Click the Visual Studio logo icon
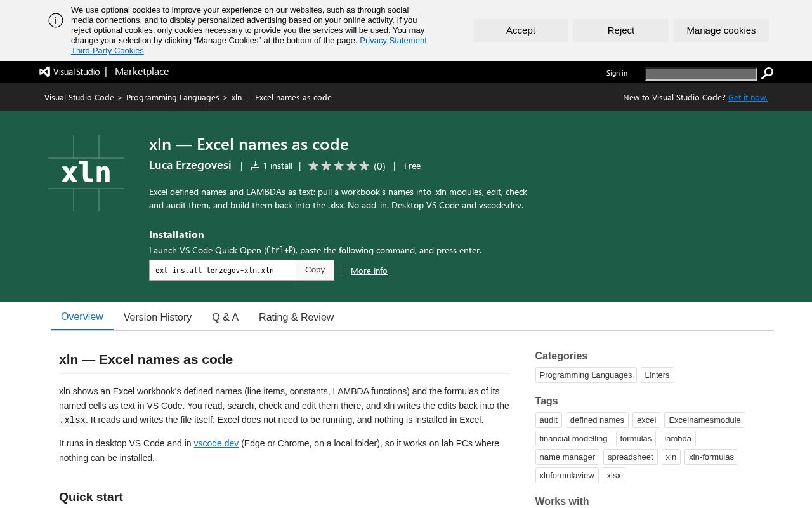The image size is (812, 508). (x=44, y=72)
